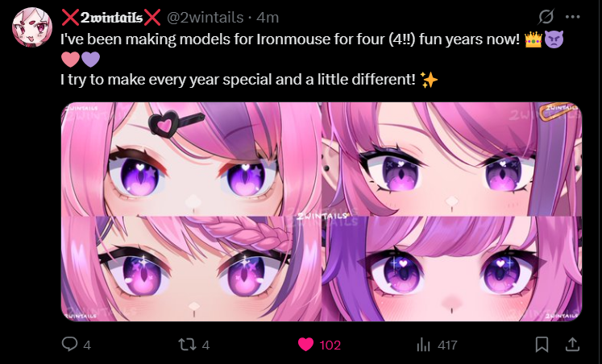Open the three-dot more options menu
Viewport: 602px width, 364px height.
point(573,17)
